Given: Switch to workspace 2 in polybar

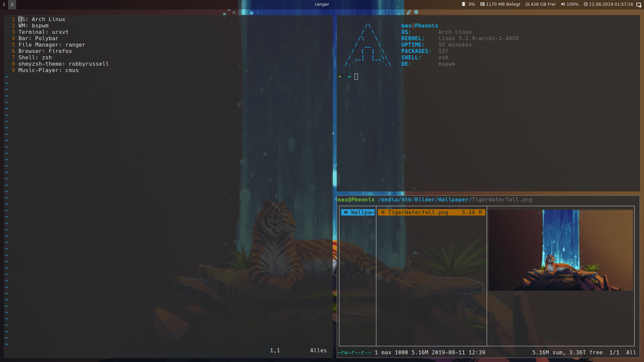Looking at the screenshot, I should [12, 5].
